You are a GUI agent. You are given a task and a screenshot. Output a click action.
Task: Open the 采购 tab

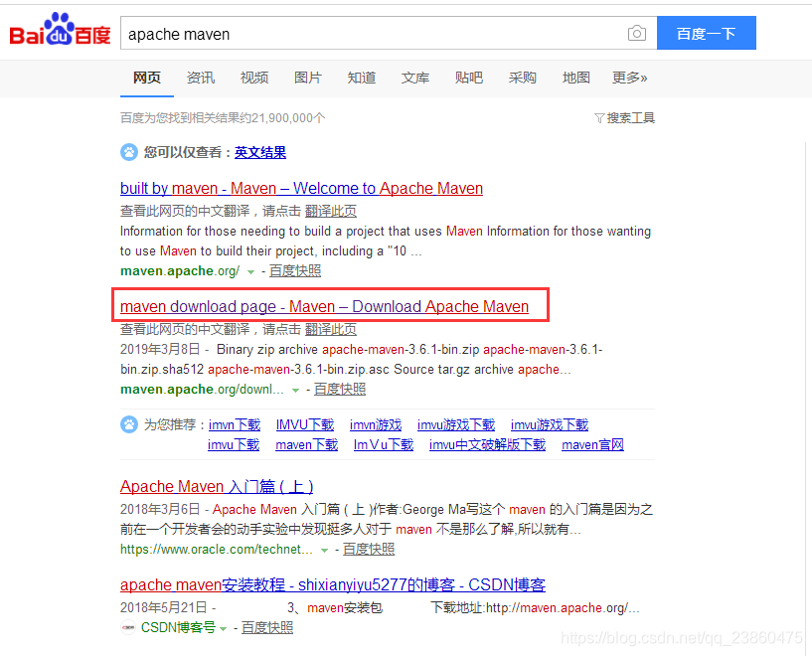(x=523, y=78)
